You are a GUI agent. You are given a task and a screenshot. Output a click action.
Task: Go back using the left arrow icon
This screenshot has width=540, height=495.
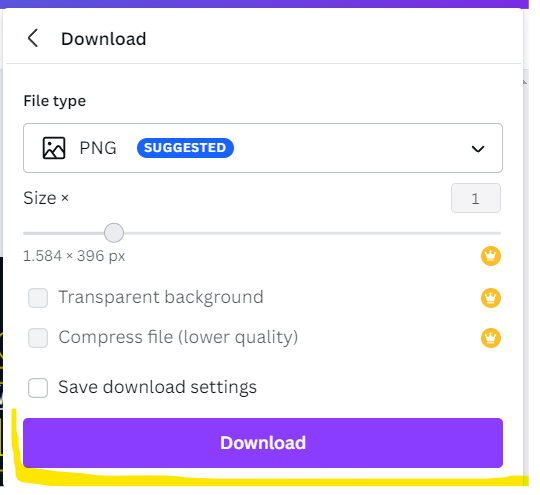(33, 38)
